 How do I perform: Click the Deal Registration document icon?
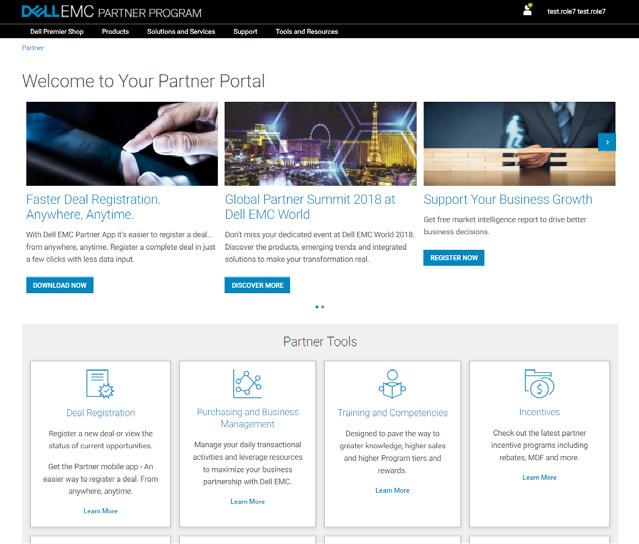pyautogui.click(x=100, y=383)
